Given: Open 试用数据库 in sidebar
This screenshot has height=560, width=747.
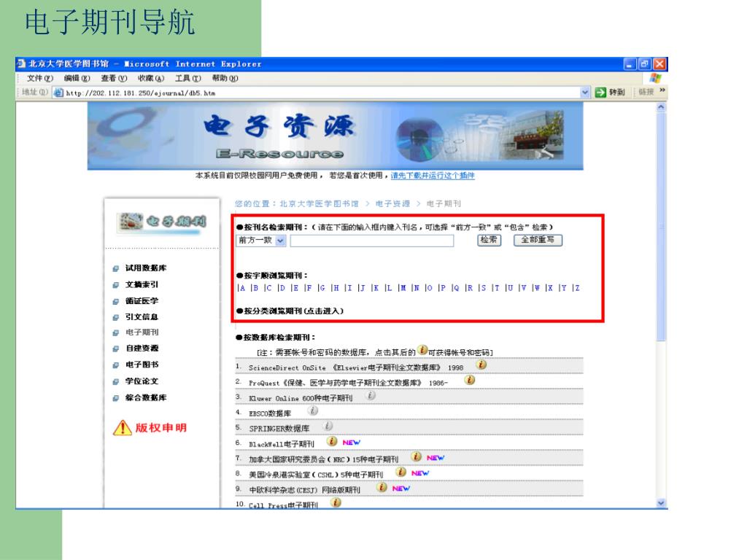Looking at the screenshot, I should tap(146, 268).
